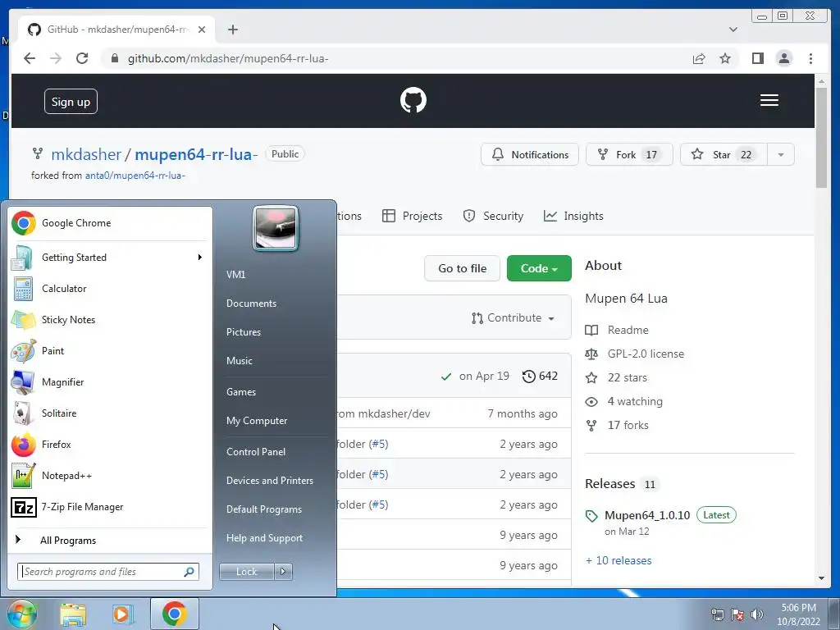840x630 pixels.
Task: Launch Calculator from Start menu
Action: pyautogui.click(x=110, y=288)
